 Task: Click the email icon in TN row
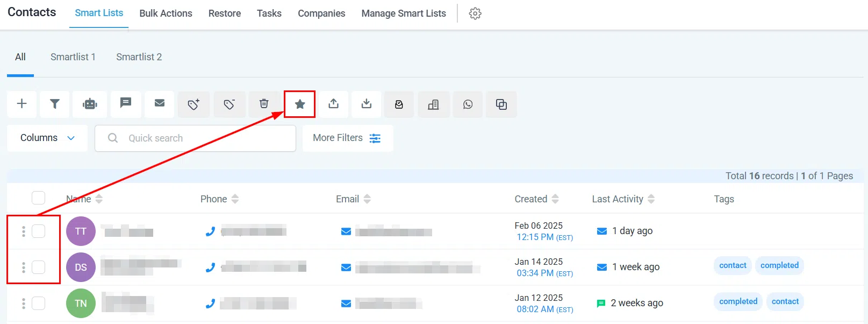tap(346, 304)
